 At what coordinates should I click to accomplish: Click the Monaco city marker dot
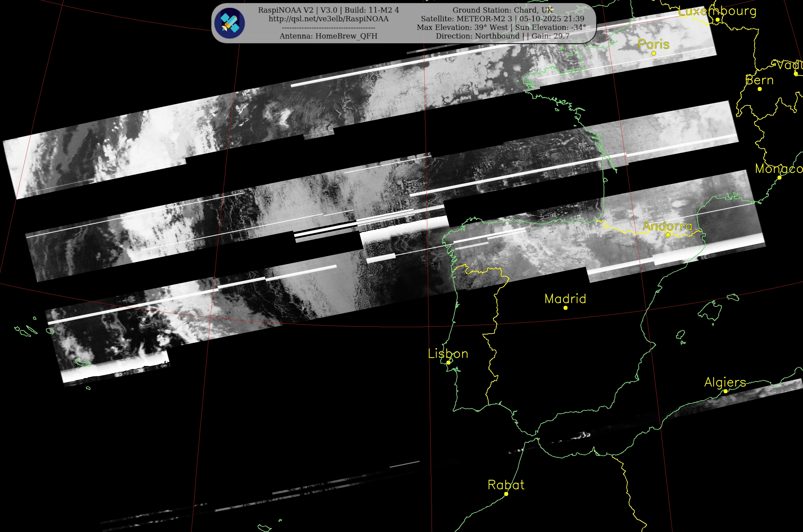click(779, 177)
